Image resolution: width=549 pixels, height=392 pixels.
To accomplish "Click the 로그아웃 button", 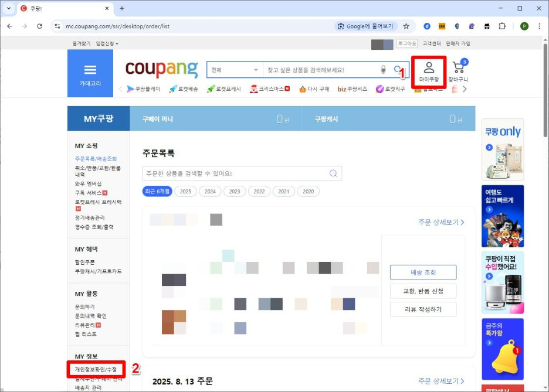I will tap(407, 43).
